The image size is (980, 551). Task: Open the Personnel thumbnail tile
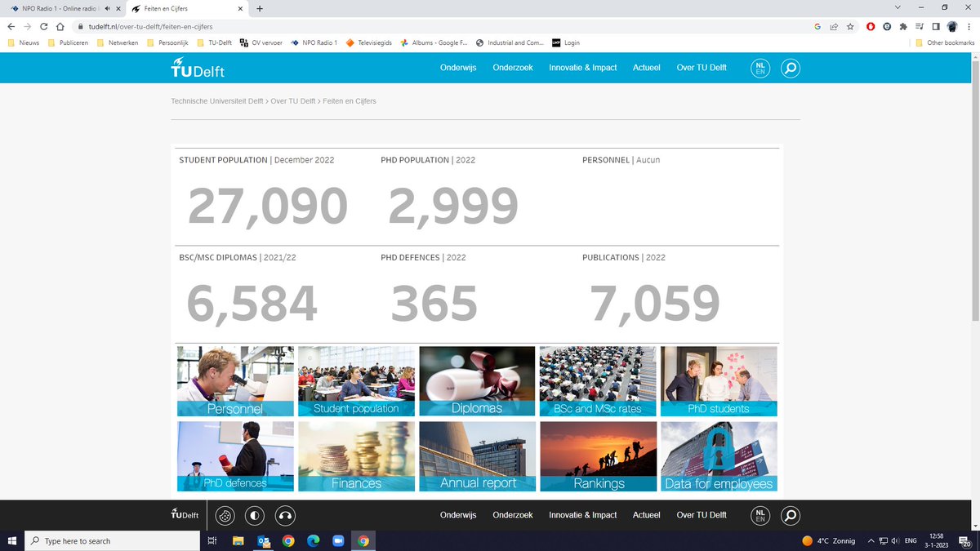(235, 381)
